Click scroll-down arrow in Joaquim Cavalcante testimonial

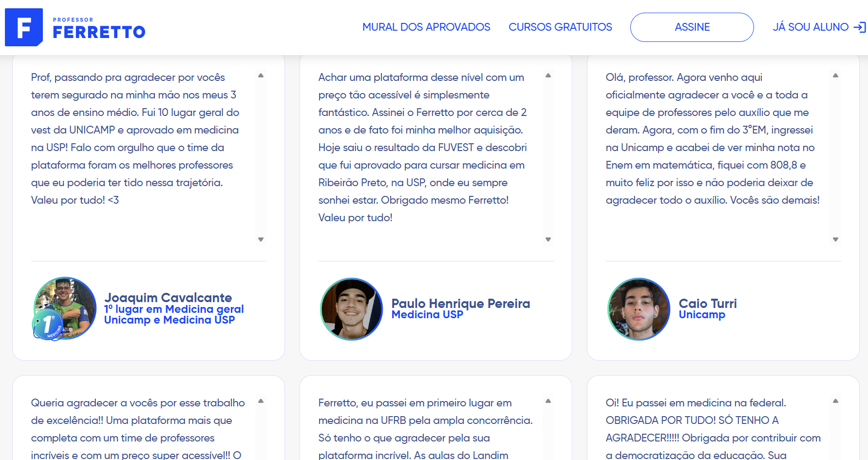(261, 239)
